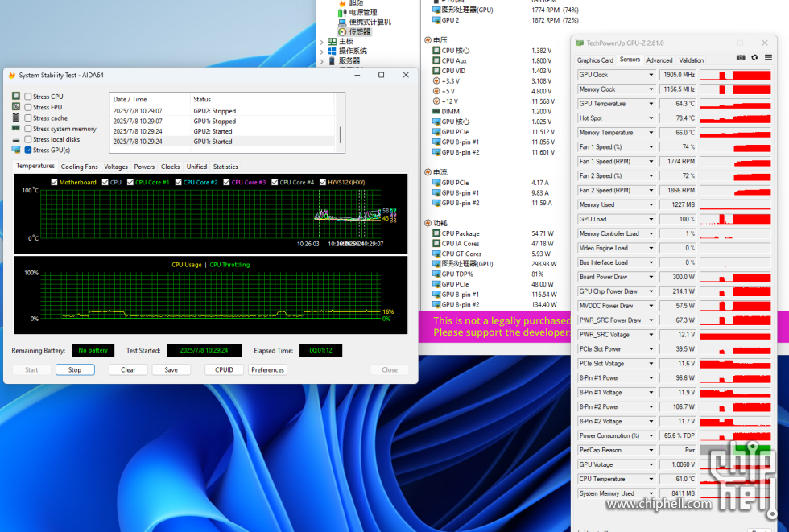Toggle CPU Core #1 graph checkbox
The width and height of the screenshot is (789, 532).
tap(130, 182)
